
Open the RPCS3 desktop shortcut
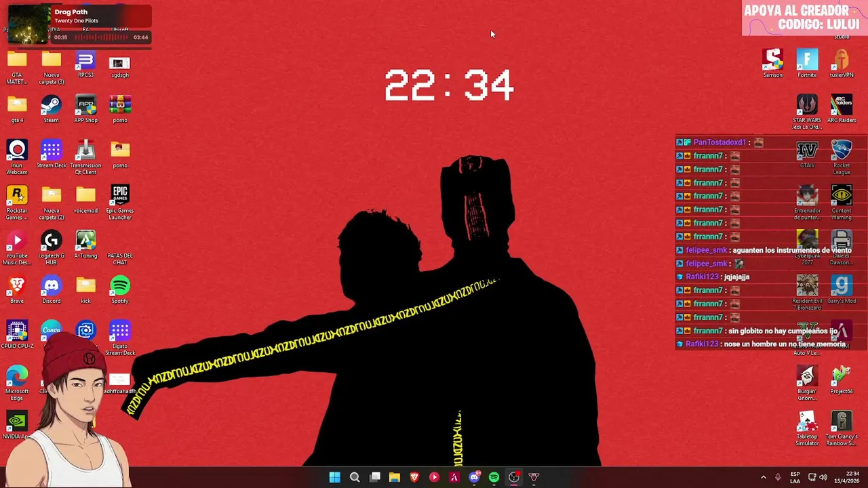coord(85,65)
